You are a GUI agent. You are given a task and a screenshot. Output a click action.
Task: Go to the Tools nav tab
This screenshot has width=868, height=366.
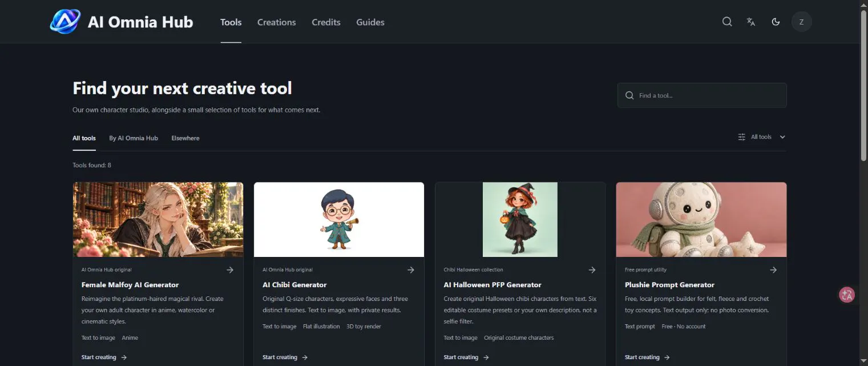231,22
